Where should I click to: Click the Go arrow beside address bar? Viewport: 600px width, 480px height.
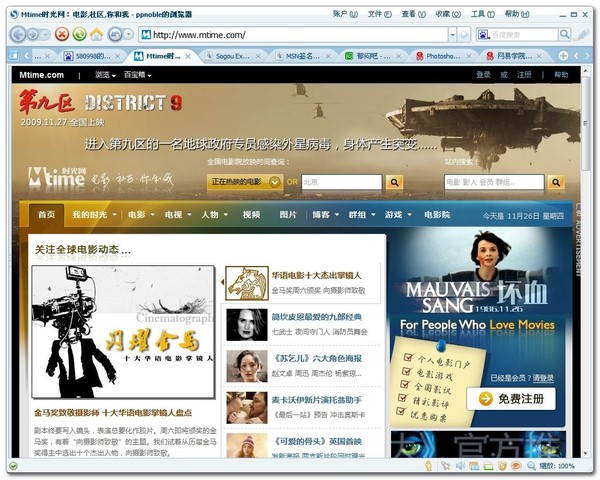[465, 35]
